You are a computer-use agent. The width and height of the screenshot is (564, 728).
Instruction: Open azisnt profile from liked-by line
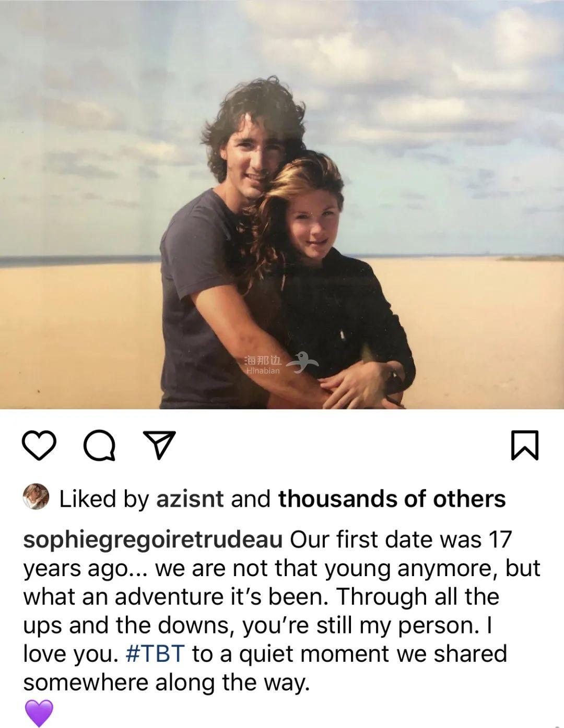pos(190,499)
